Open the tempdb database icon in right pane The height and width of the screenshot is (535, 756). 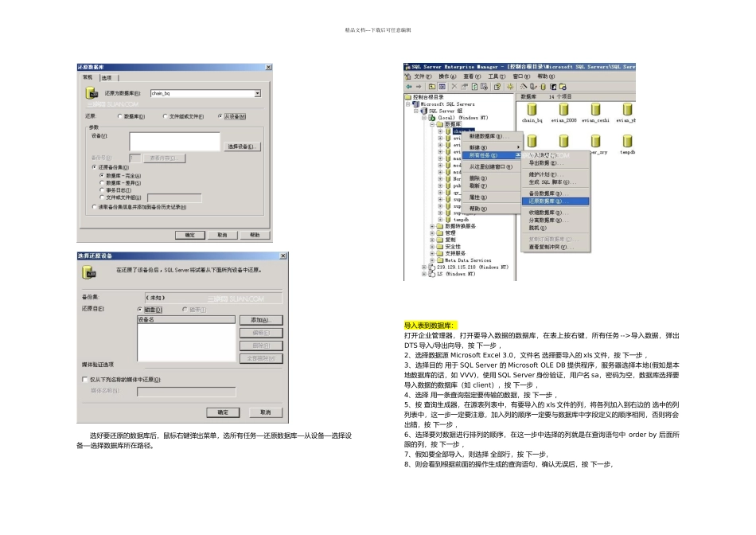(627, 141)
